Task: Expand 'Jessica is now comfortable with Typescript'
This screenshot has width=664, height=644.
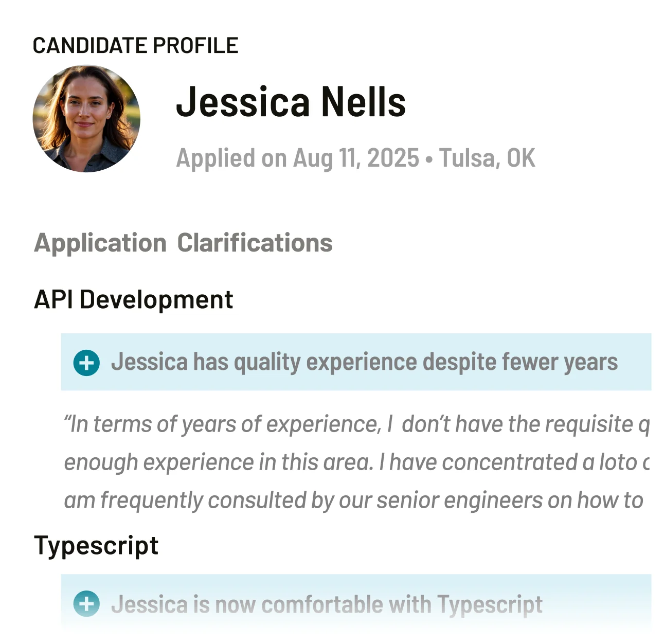Action: (327, 604)
